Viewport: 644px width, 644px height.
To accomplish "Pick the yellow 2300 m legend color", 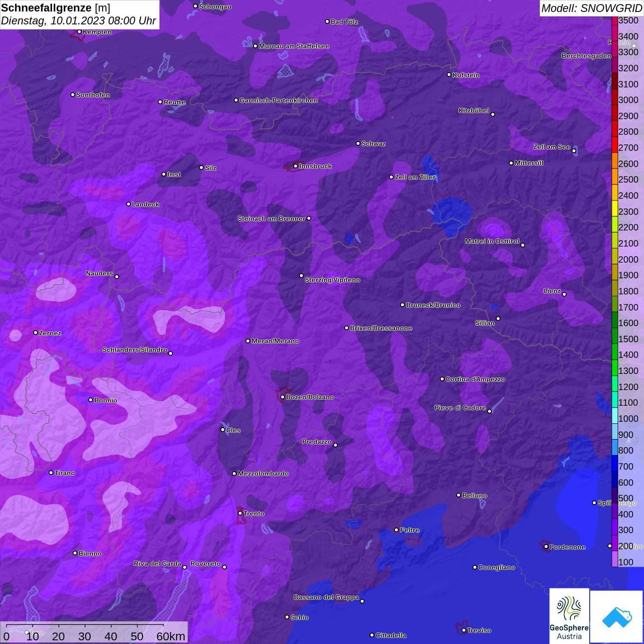I will click(x=615, y=212).
